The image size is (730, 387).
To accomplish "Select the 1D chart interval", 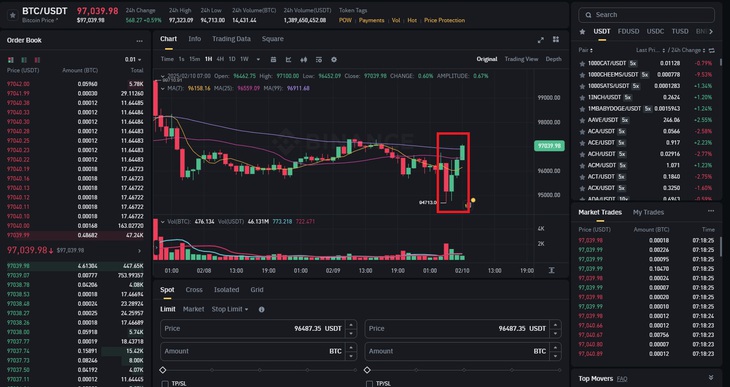I will click(231, 60).
